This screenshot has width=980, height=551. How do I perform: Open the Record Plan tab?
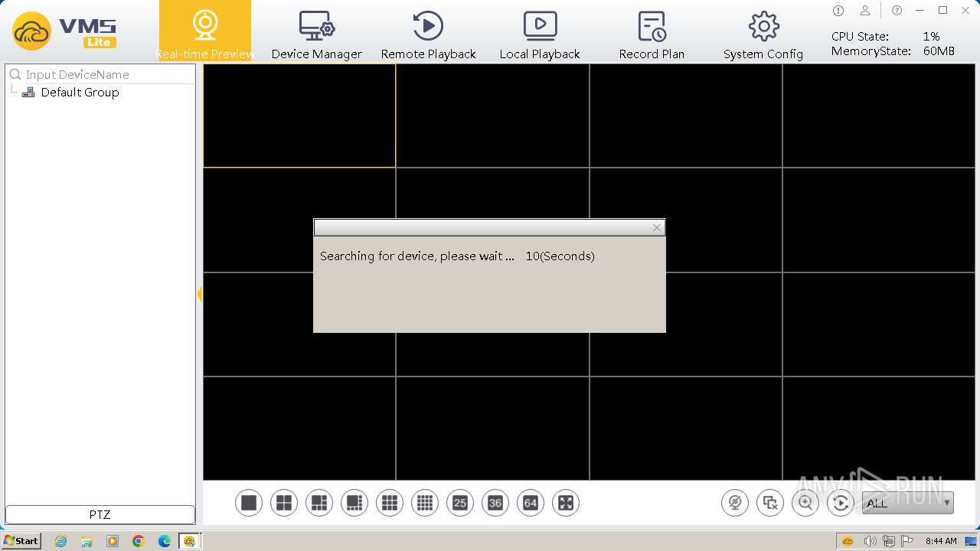tap(652, 34)
